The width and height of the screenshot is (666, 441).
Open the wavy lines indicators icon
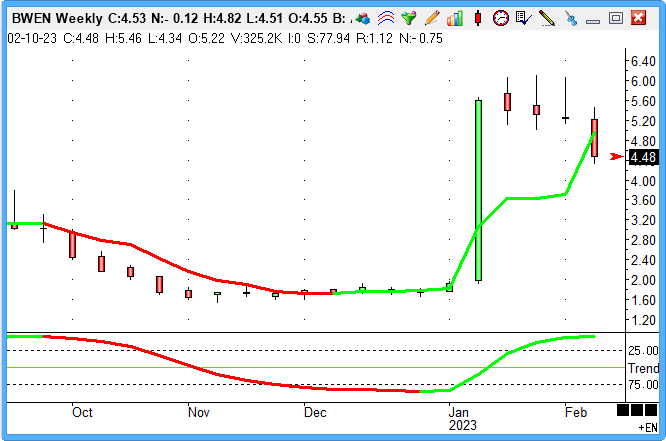pyautogui.click(x=385, y=18)
